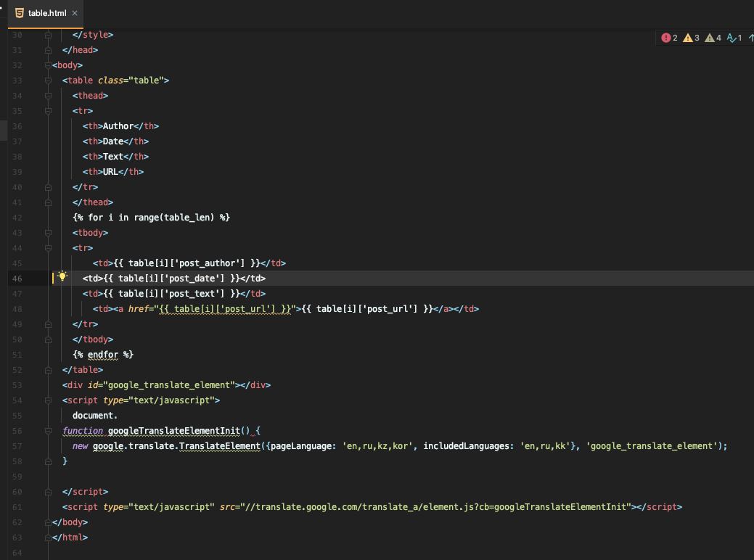Click fold marker beside closing tr on line 40
Image resolution: width=754 pixels, height=560 pixels.
pos(48,187)
